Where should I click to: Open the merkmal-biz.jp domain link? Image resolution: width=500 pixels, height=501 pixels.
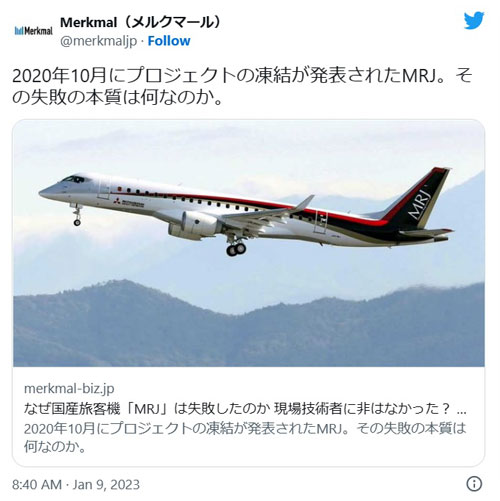pos(69,388)
